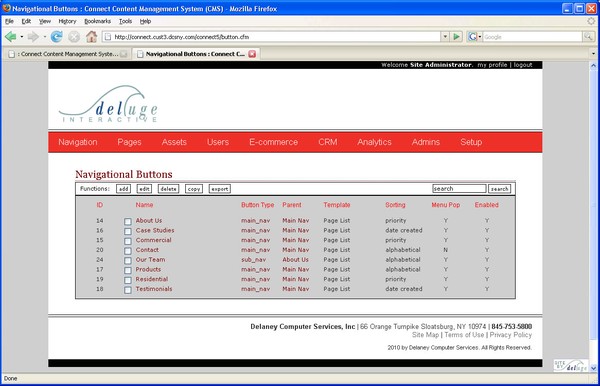Open the File menu
This screenshot has width=600, height=386.
10,21
